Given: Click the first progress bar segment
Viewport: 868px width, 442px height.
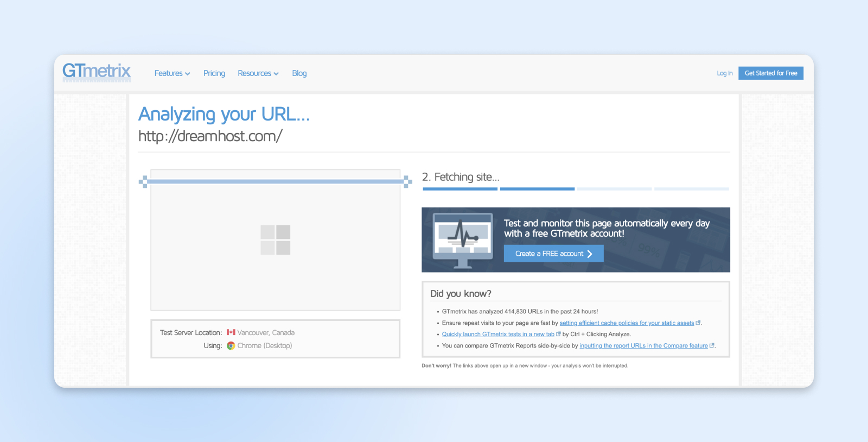Looking at the screenshot, I should [x=460, y=189].
